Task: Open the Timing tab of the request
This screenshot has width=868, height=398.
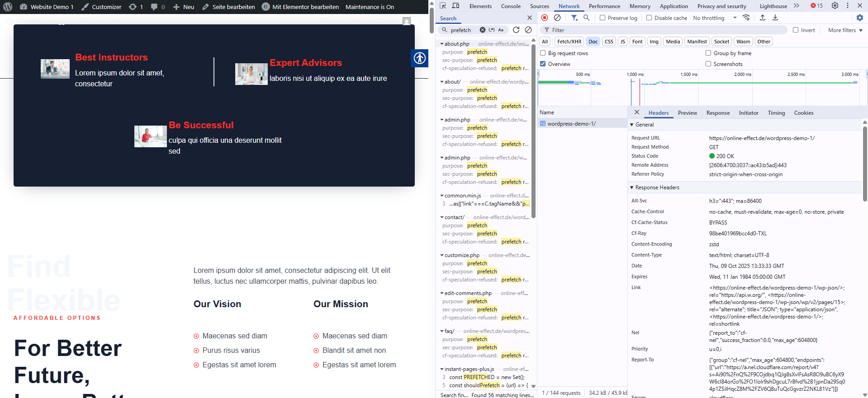Action: coord(776,113)
